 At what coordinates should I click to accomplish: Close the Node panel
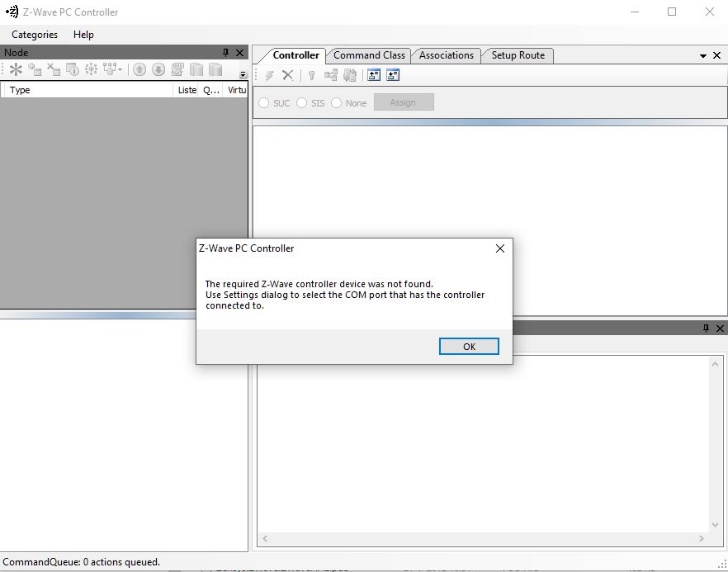click(239, 53)
